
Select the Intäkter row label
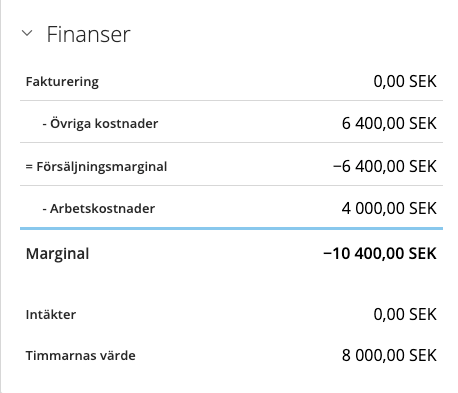coord(51,315)
